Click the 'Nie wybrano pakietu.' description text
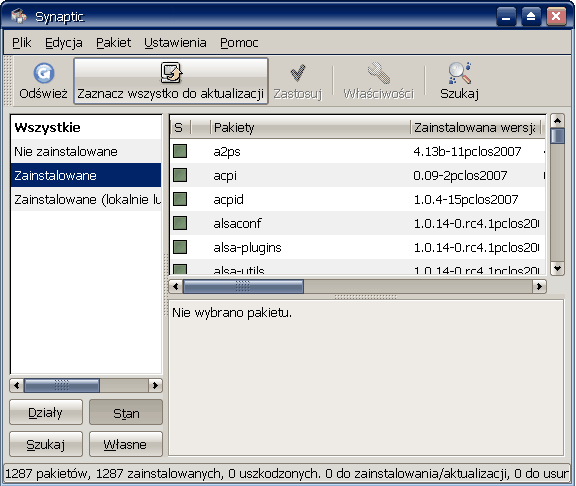This screenshot has width=576, height=486. pyautogui.click(x=232, y=313)
